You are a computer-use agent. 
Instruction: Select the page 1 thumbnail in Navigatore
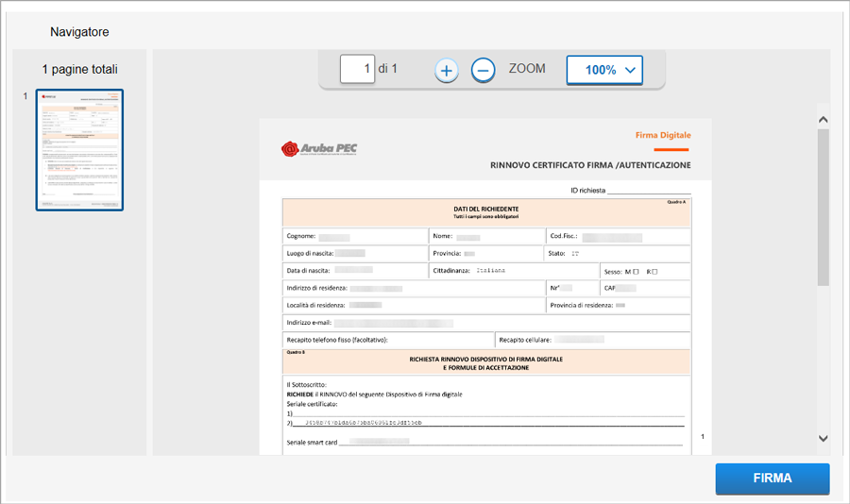(x=79, y=150)
